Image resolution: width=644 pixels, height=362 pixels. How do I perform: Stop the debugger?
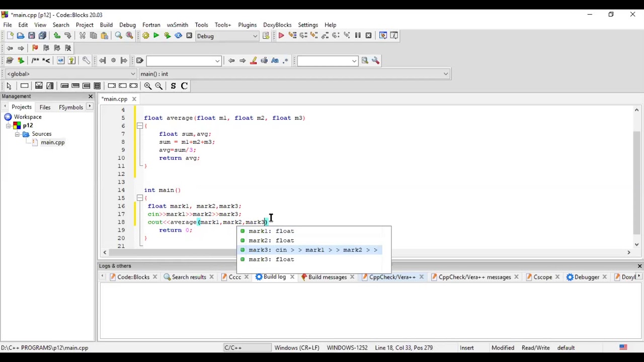369,36
